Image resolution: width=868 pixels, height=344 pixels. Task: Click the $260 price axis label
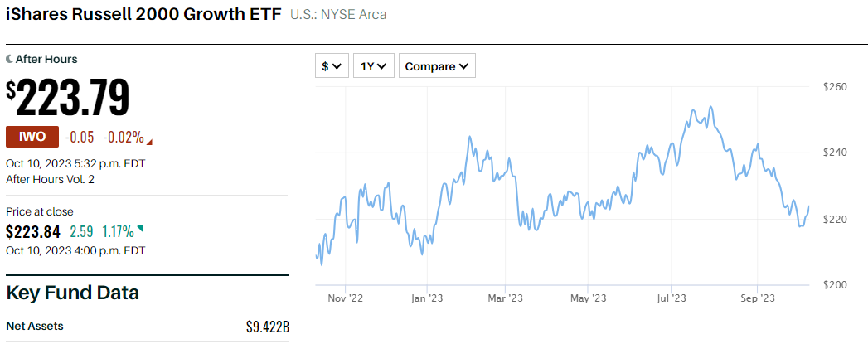(835, 86)
